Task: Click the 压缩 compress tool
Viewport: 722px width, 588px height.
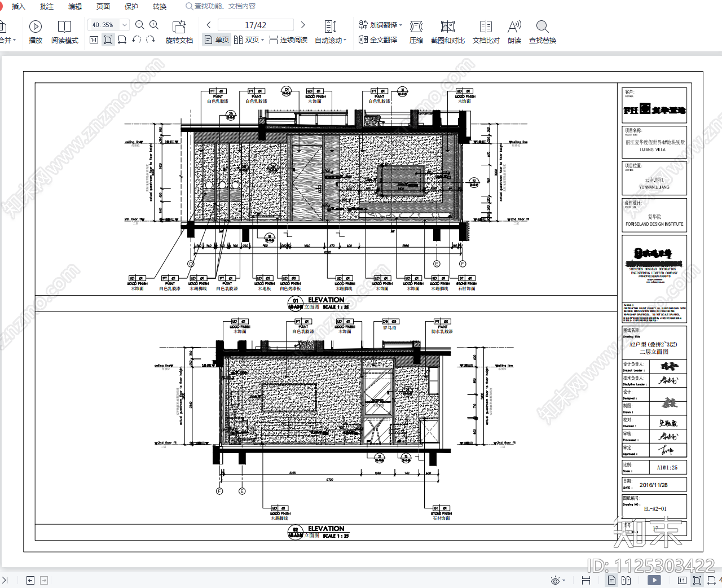Action: tap(416, 32)
